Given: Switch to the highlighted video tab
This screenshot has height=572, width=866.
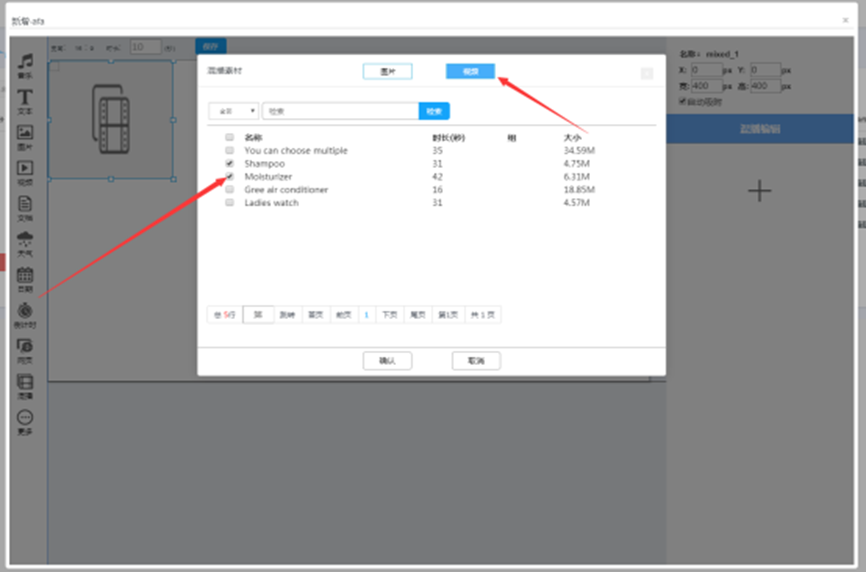Looking at the screenshot, I should point(470,71).
